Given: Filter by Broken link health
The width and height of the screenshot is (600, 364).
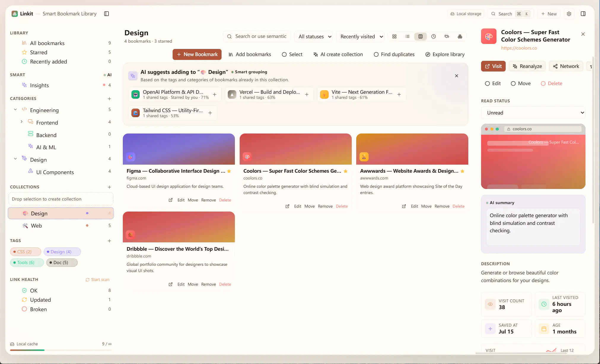Looking at the screenshot, I should pyautogui.click(x=61, y=309).
